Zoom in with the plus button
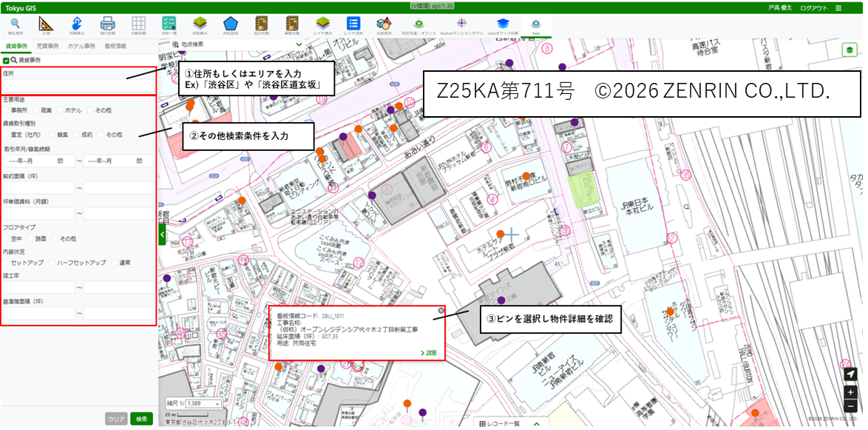This screenshot has height=430, width=868. 850,392
